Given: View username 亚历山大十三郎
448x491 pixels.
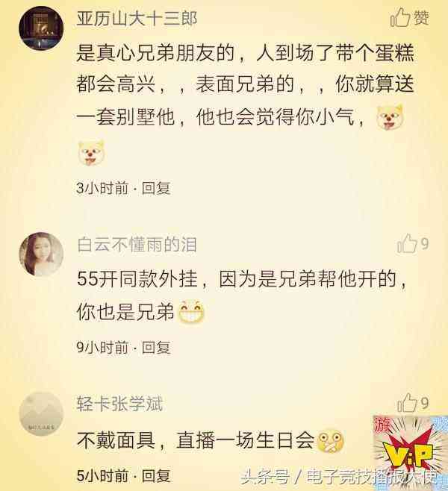Looking at the screenshot, I should coord(137,18).
